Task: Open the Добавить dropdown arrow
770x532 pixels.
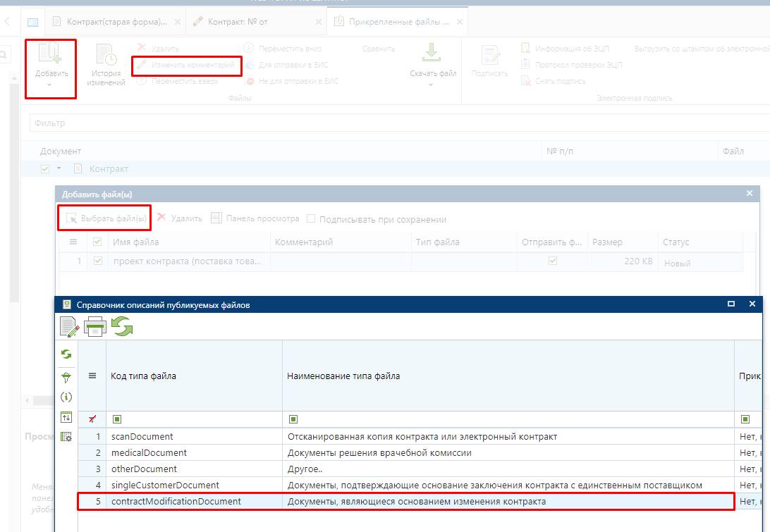Action: [x=50, y=85]
